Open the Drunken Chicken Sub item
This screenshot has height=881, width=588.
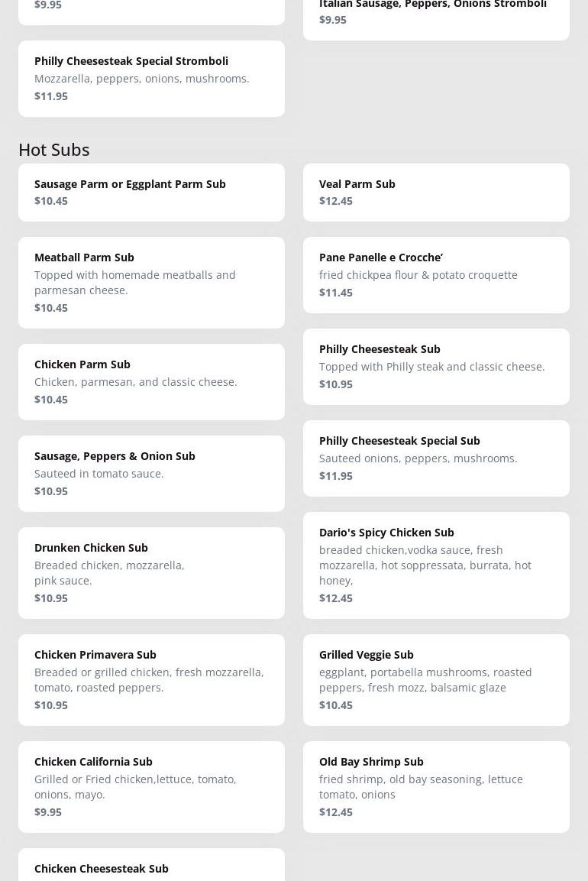(x=151, y=572)
